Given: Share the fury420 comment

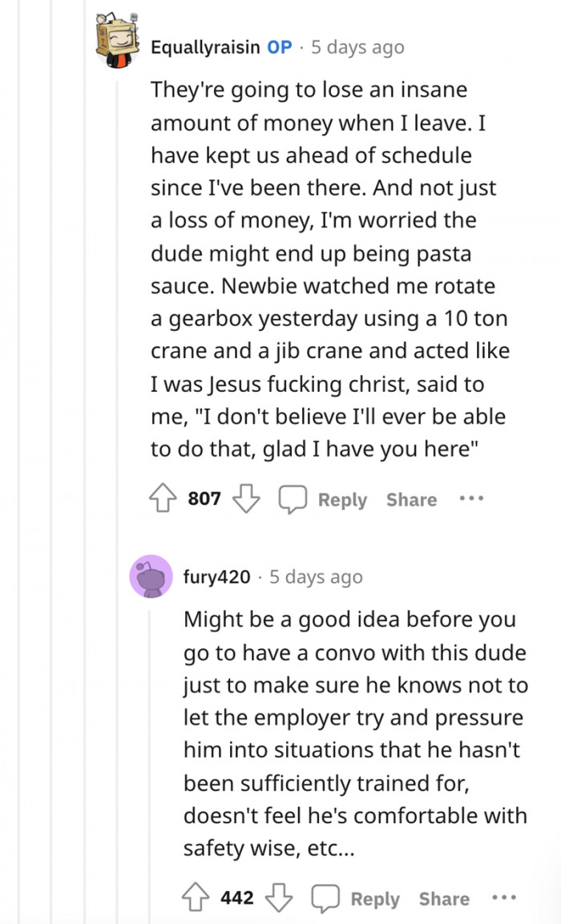Looking at the screenshot, I should click(x=444, y=898).
